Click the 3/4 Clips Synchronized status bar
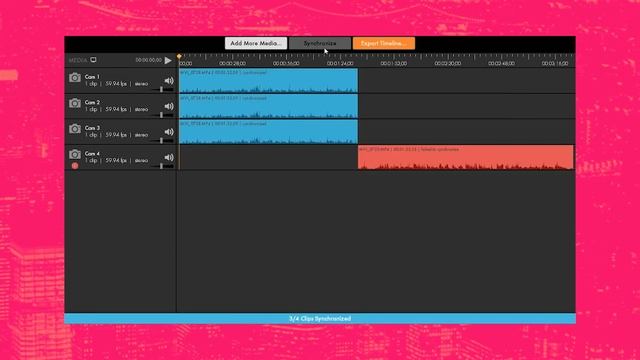Image resolution: width=640 pixels, height=360 pixels. click(320, 318)
